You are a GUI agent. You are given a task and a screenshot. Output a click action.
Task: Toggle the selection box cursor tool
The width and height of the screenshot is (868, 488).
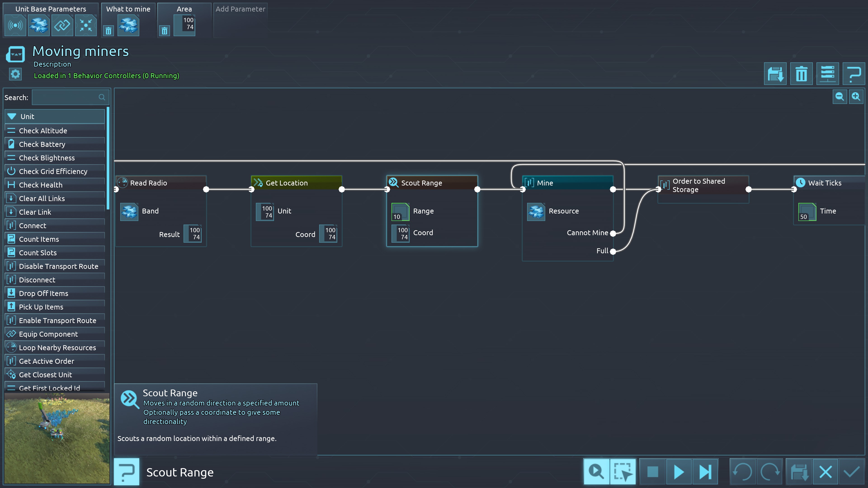click(x=623, y=472)
